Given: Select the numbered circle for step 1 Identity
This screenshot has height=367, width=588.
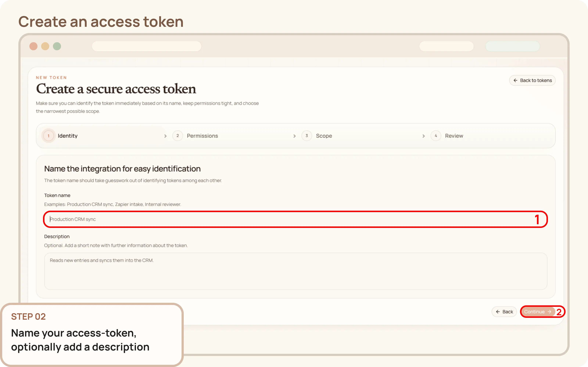Looking at the screenshot, I should [48, 136].
